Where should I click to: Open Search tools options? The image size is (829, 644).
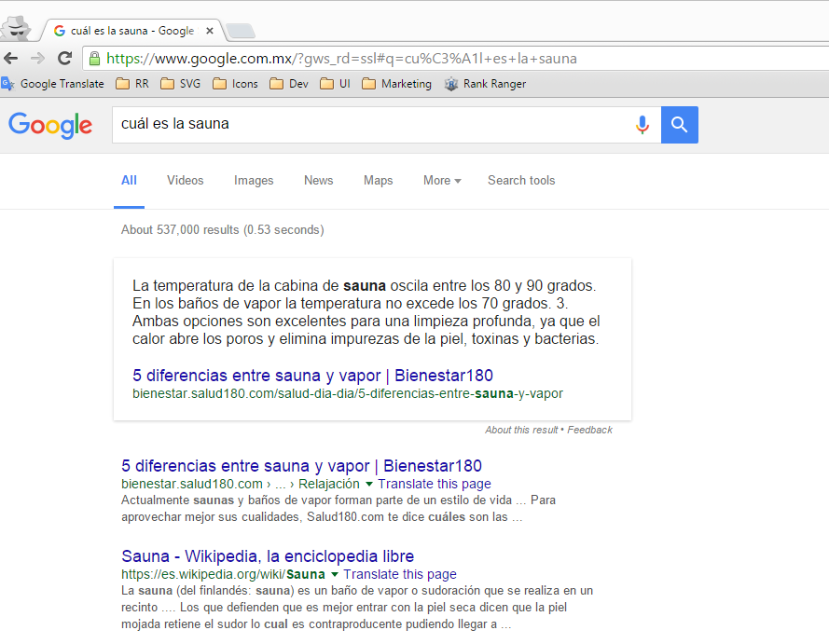coord(521,181)
